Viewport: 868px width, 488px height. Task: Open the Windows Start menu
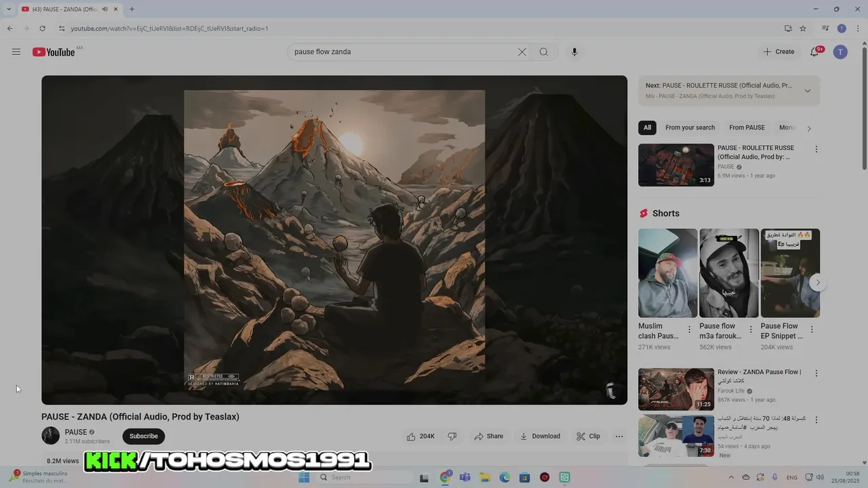pos(304,477)
